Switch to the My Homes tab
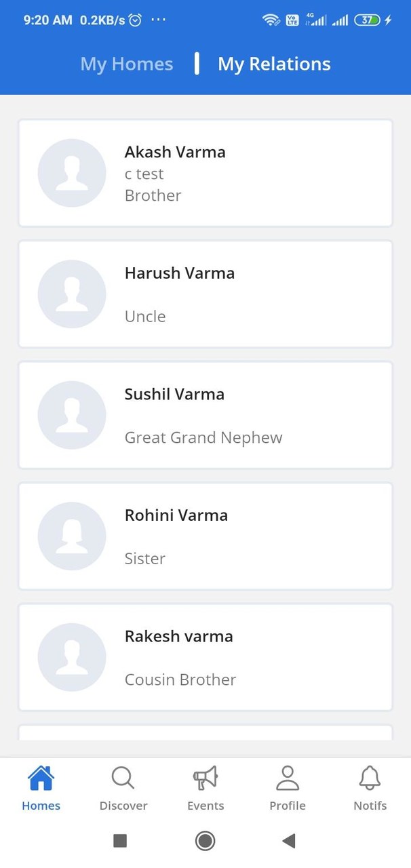This screenshot has height=868, width=411. click(x=127, y=64)
